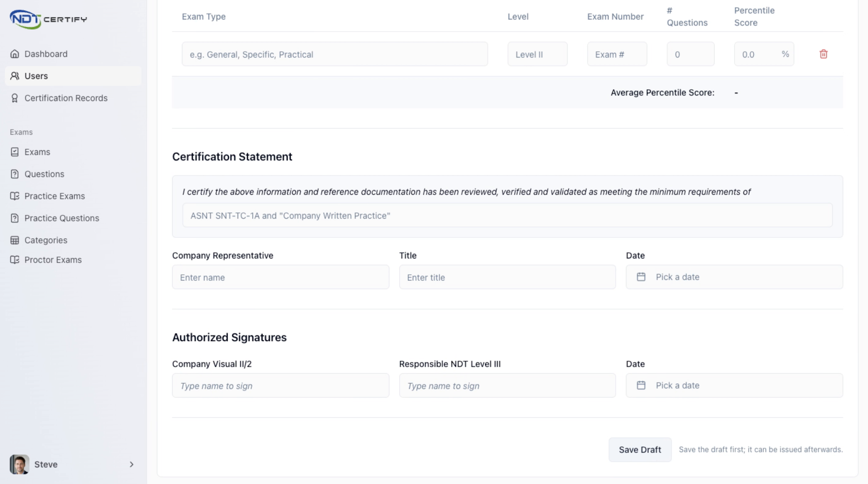Click the Save Draft button
The height and width of the screenshot is (484, 868).
tap(640, 450)
